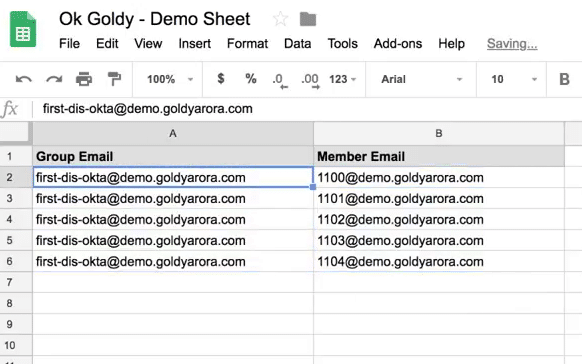Image resolution: width=582 pixels, height=364 pixels.
Task: Select the active cell A2
Action: point(173,177)
